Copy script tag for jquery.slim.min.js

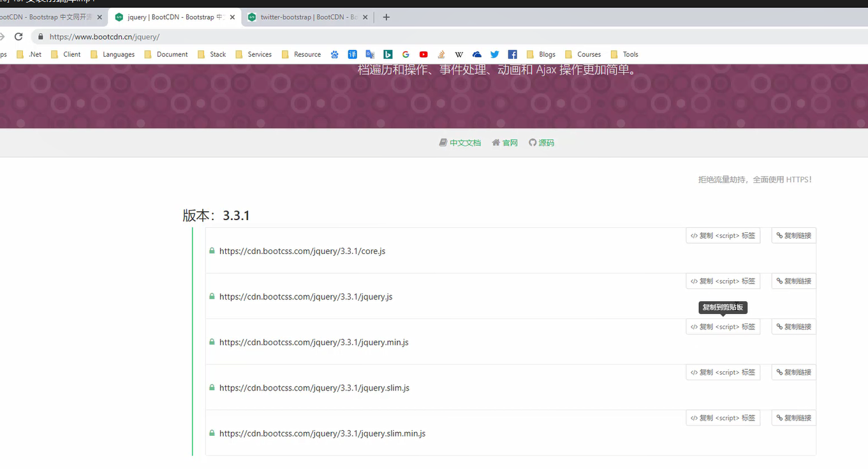(723, 418)
